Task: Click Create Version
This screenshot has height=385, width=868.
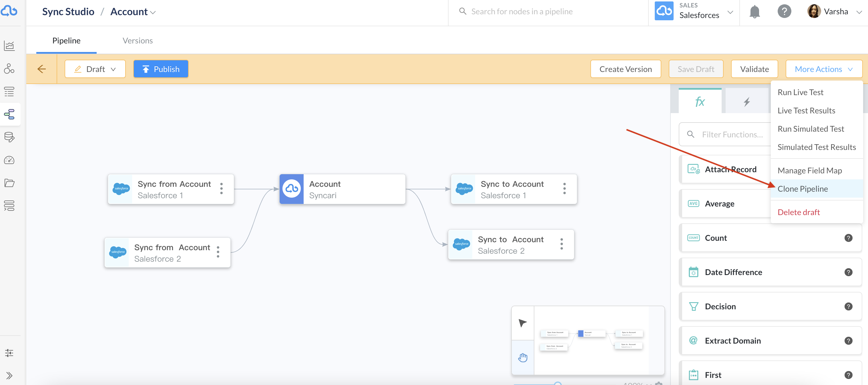Action: pos(625,69)
